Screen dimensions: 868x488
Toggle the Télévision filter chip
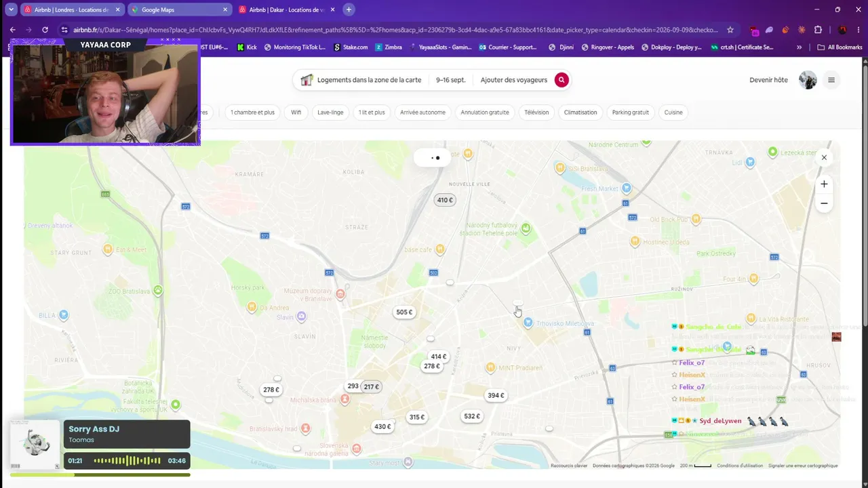[536, 113]
